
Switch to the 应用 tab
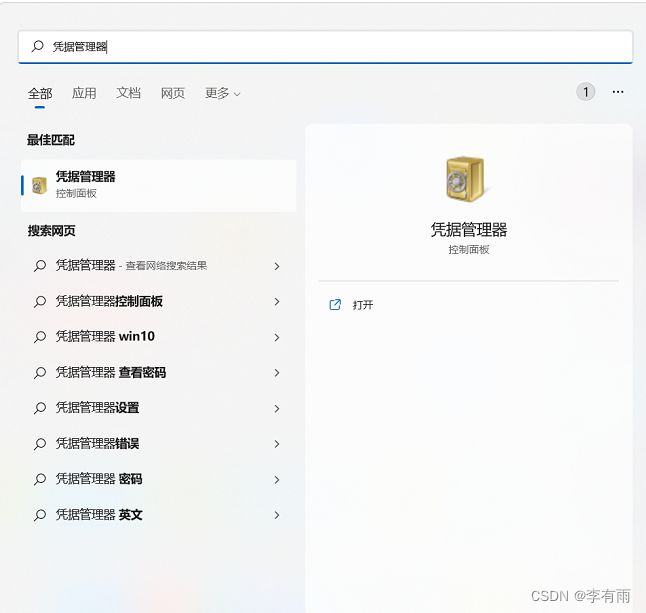84,94
